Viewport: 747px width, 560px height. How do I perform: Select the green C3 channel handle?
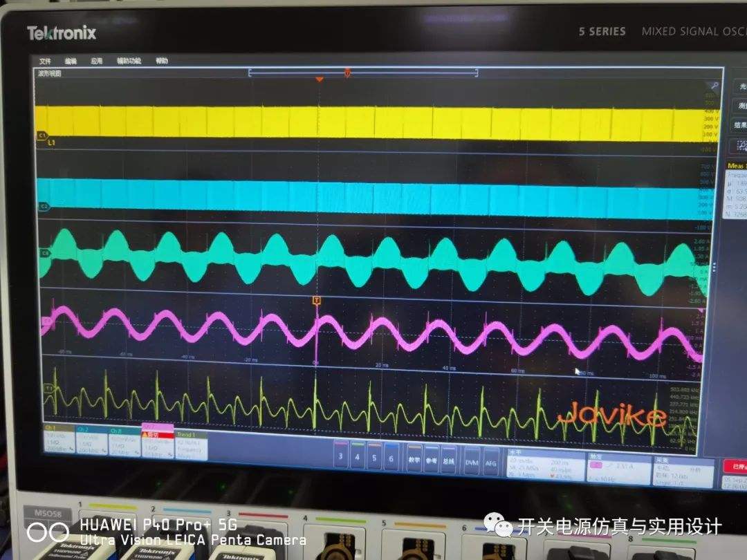[x=45, y=253]
